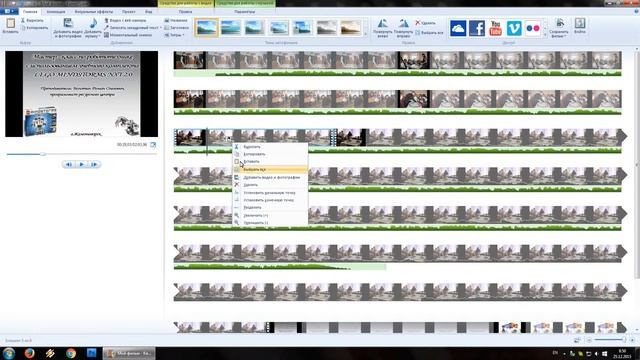The width and height of the screenshot is (640, 360).
Task: Select the first clip in top timeline row
Action: 189,60
